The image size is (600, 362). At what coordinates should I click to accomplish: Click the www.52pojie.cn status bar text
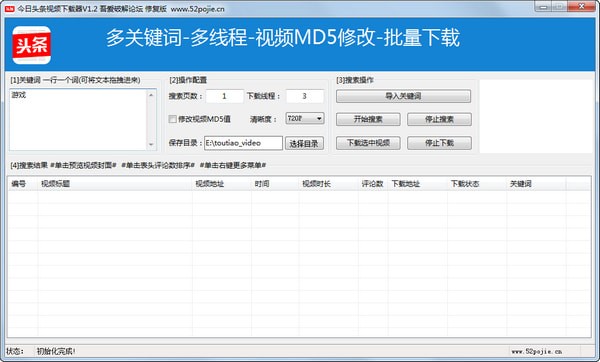pyautogui.click(x=536, y=351)
